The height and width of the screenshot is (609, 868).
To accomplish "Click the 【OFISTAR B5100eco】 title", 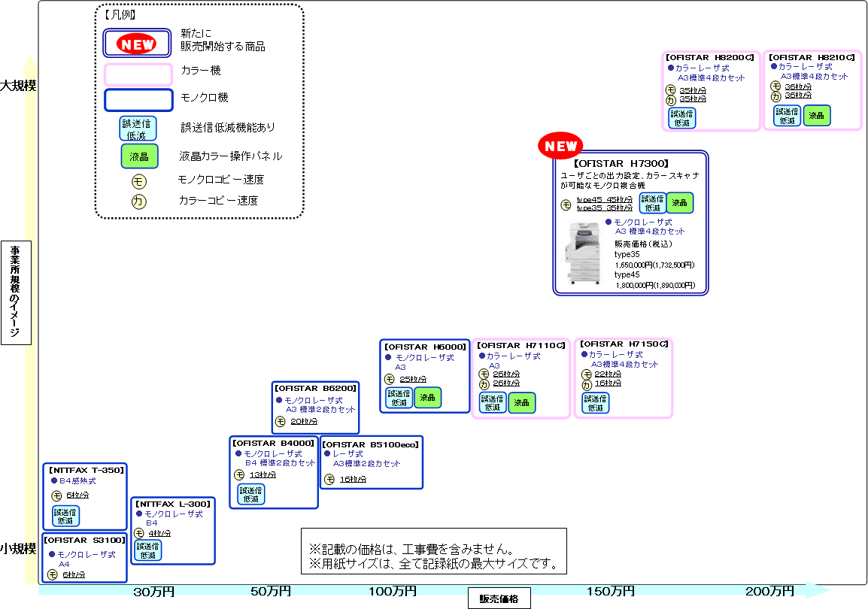I will [x=371, y=444].
